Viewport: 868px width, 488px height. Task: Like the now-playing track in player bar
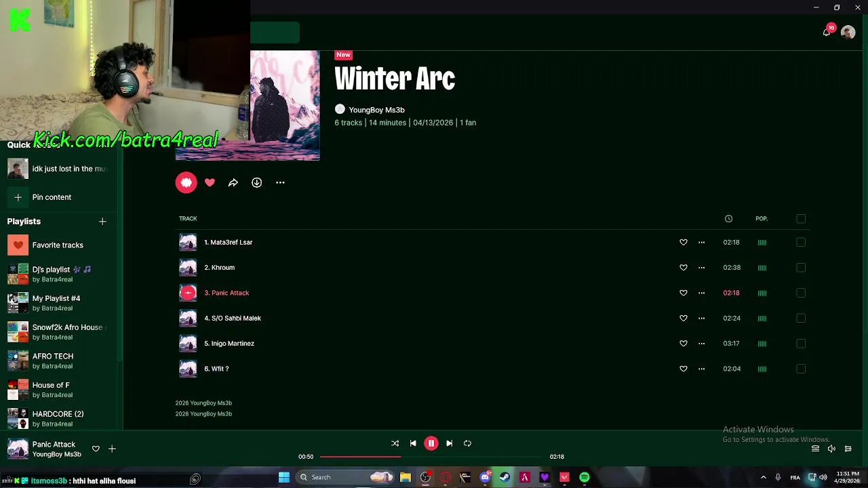(x=96, y=449)
